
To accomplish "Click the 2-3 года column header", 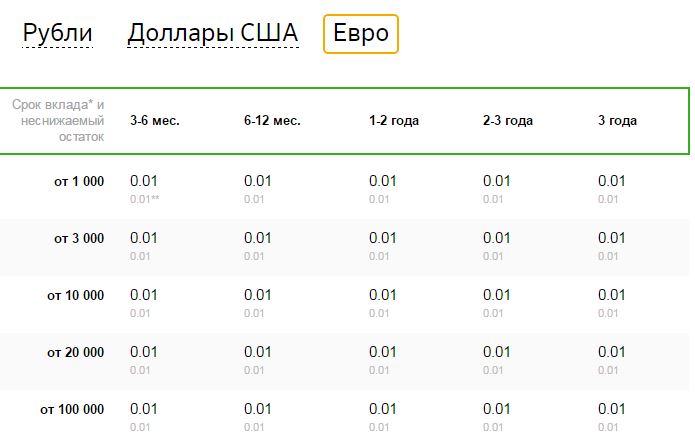I will tap(508, 121).
